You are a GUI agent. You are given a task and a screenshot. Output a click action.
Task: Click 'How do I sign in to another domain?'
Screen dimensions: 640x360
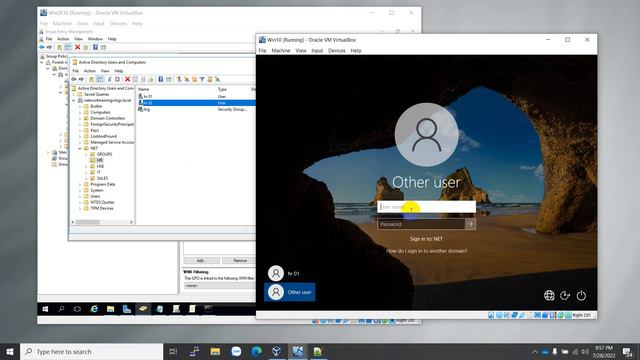coord(427,251)
